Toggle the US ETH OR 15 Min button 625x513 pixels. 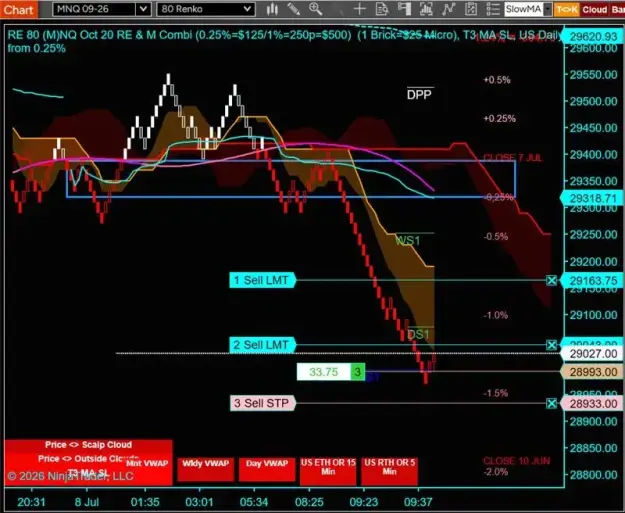coord(328,471)
